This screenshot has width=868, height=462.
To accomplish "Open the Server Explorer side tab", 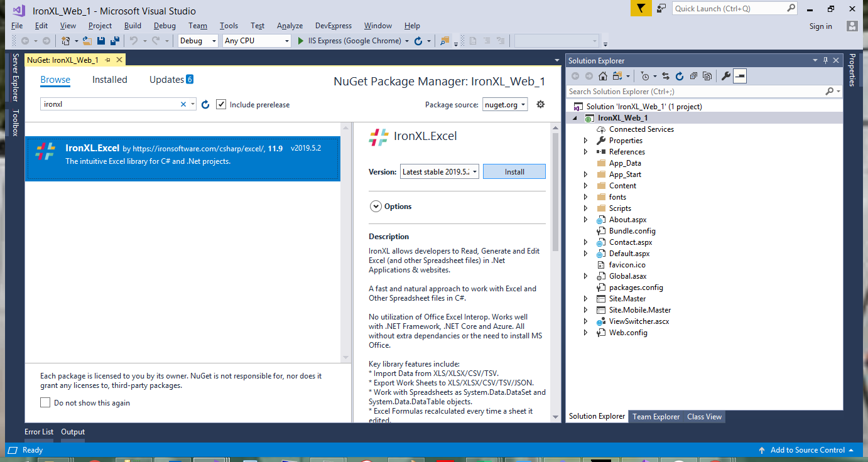I will 16,77.
